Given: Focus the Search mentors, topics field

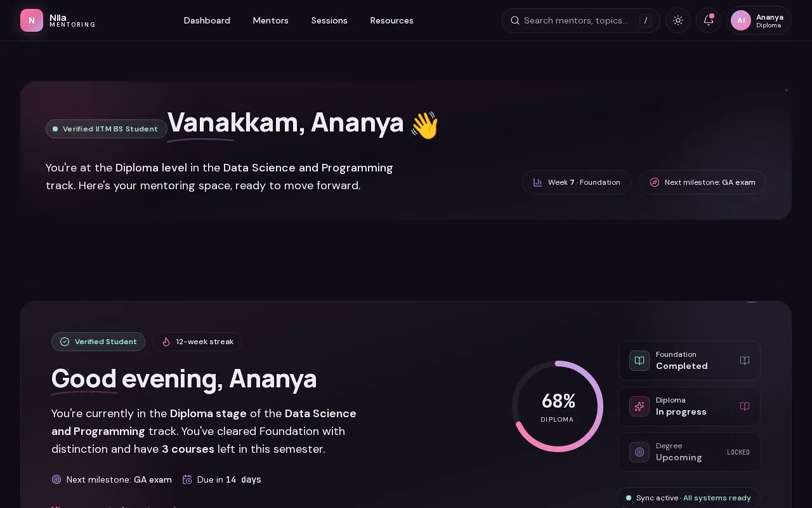Looking at the screenshot, I should (581, 20).
